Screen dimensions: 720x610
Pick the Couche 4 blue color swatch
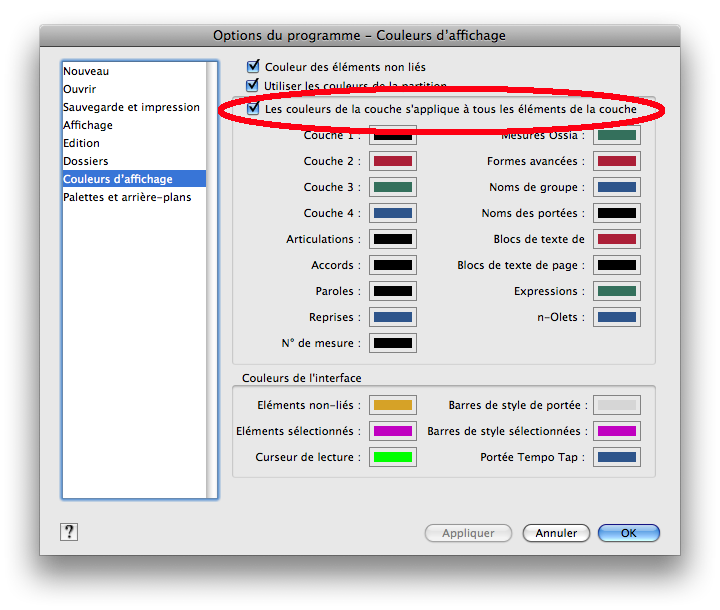(393, 213)
